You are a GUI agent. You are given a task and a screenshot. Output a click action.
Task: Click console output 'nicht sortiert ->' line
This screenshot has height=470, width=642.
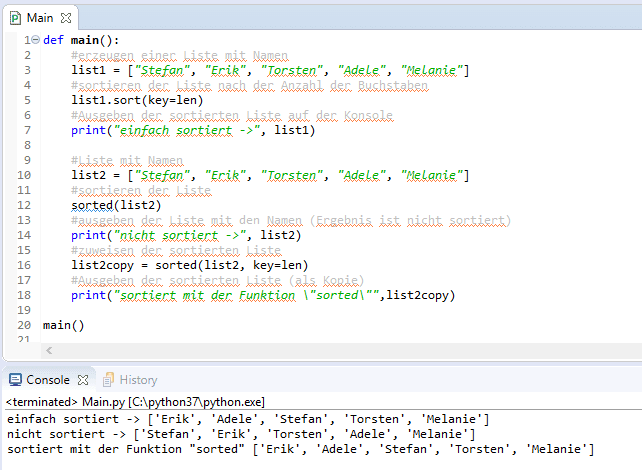tap(241, 434)
